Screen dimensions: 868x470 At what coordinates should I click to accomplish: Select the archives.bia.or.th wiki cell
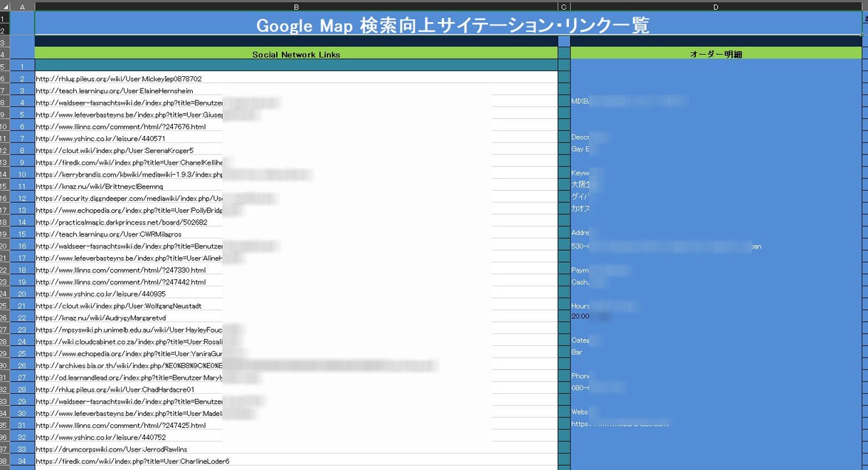pyautogui.click(x=296, y=365)
